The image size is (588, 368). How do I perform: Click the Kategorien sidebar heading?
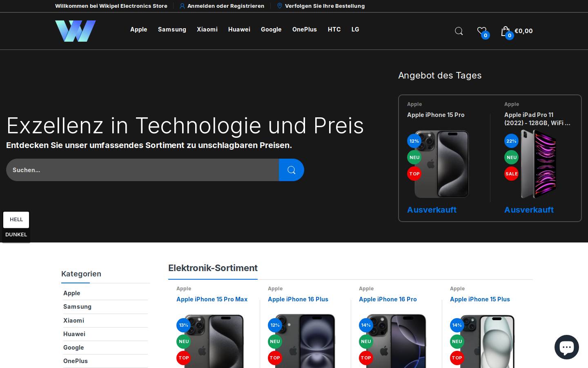[x=81, y=274]
